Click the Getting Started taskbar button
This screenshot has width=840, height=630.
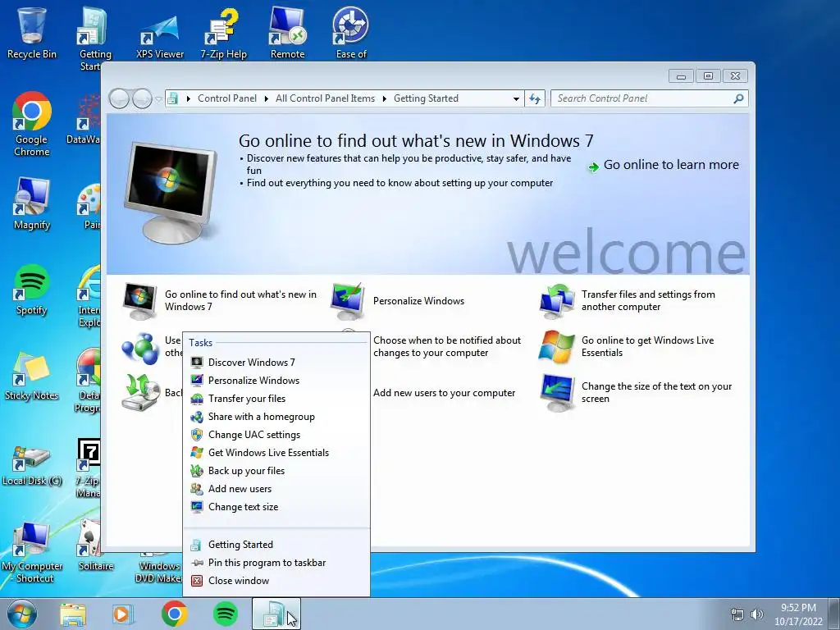click(276, 614)
